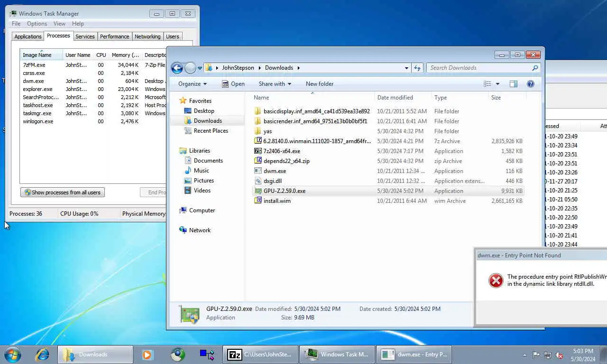Expand the Downloads breadcrumb arrow

click(299, 68)
